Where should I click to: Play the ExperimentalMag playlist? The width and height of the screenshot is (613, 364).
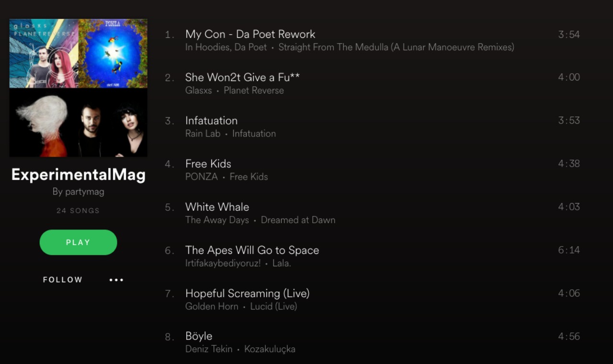tap(78, 242)
